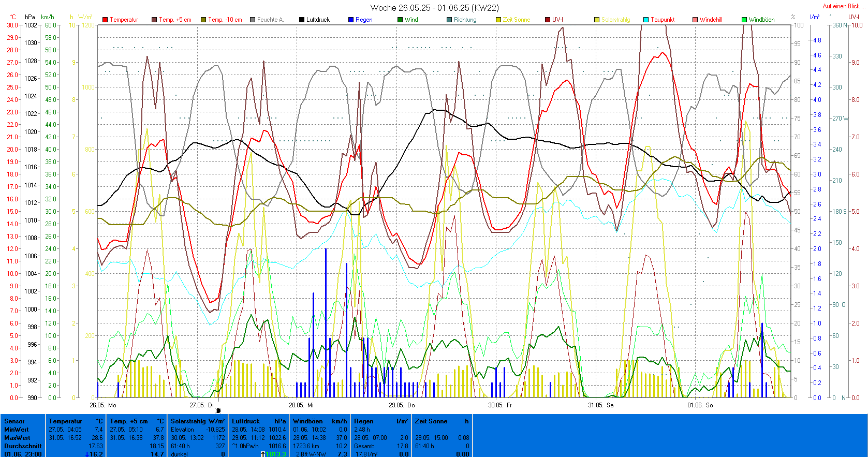The height and width of the screenshot is (457, 868).
Task: Click the 'Temperatur °C' column header
Action: (x=76, y=421)
